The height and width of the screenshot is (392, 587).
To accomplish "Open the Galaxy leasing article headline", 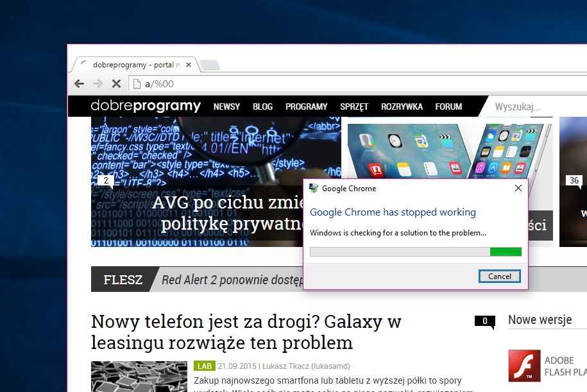I will point(246,332).
